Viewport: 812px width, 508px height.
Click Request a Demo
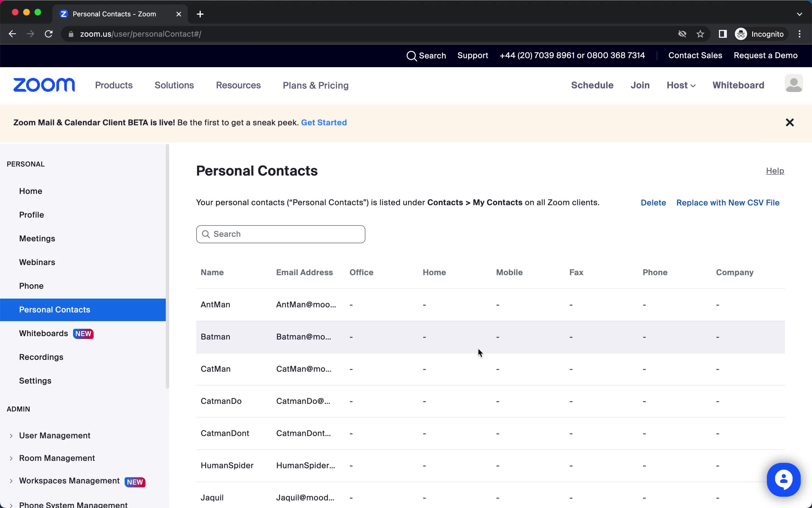pos(765,55)
